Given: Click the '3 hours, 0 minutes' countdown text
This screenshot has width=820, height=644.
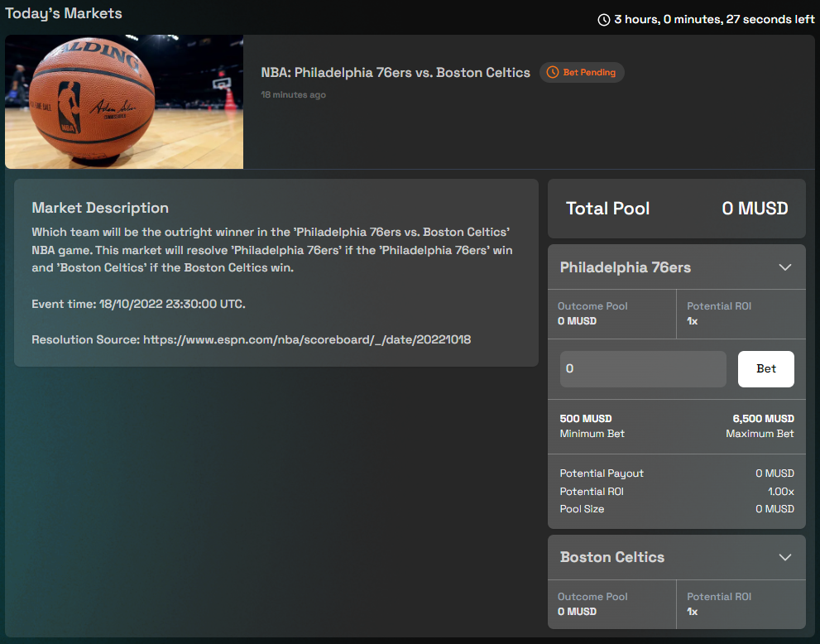Looking at the screenshot, I should (x=714, y=19).
